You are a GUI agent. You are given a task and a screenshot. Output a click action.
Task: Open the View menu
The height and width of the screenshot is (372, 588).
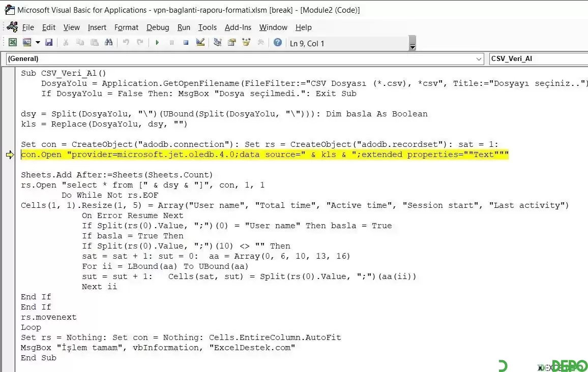pyautogui.click(x=72, y=27)
